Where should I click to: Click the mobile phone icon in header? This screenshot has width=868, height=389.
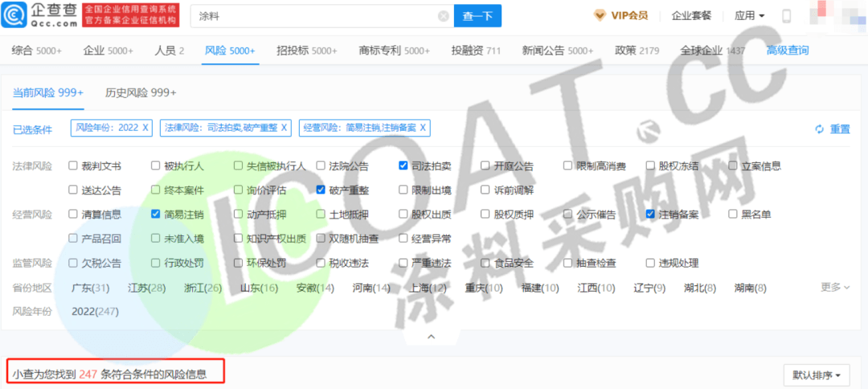pyautogui.click(x=786, y=16)
